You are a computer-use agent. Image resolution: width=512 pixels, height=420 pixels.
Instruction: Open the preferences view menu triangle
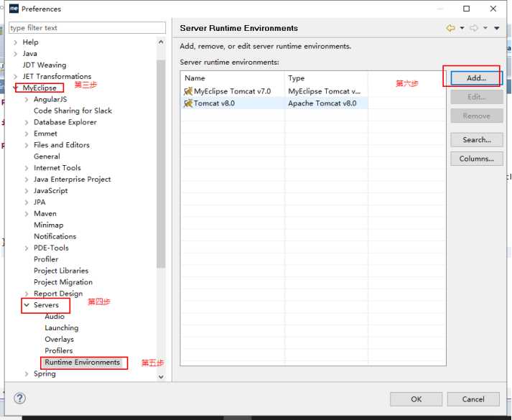497,29
